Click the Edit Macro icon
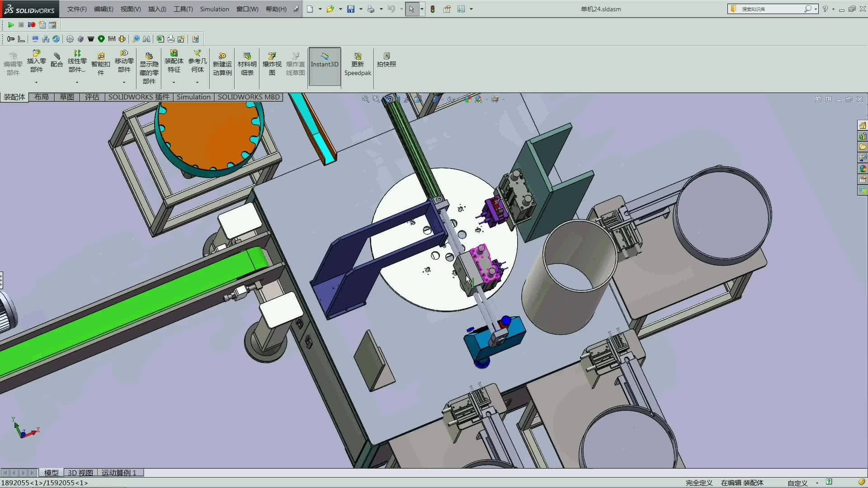The width and height of the screenshot is (868, 488). [52, 25]
